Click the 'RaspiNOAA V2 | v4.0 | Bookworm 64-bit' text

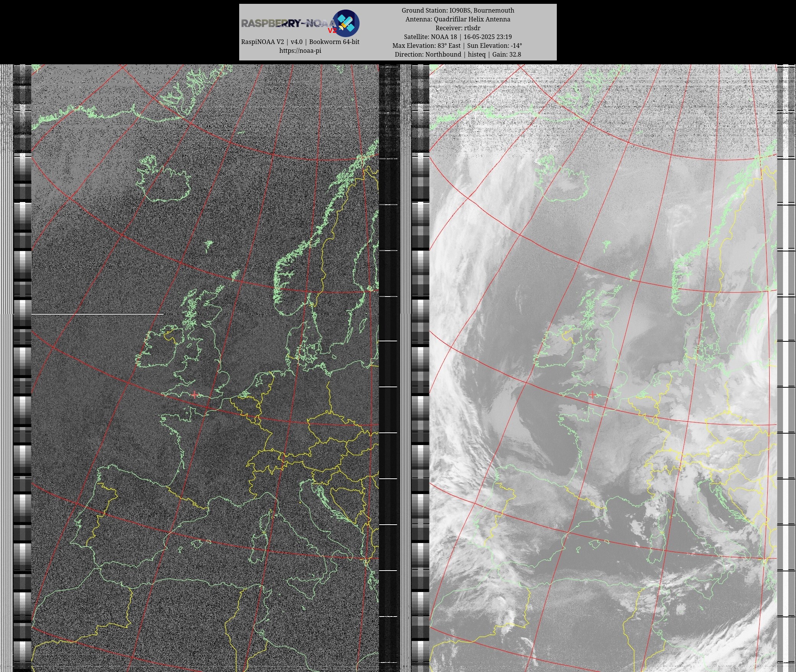pyautogui.click(x=300, y=42)
